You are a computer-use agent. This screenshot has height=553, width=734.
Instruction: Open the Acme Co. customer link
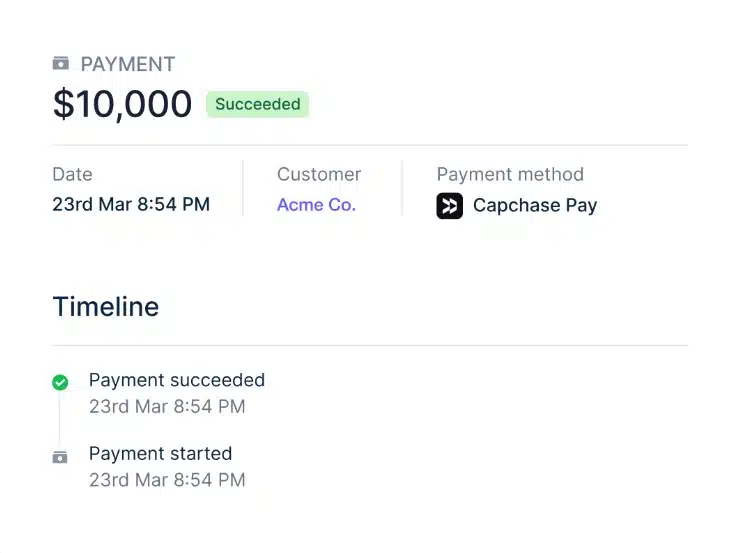pos(316,205)
